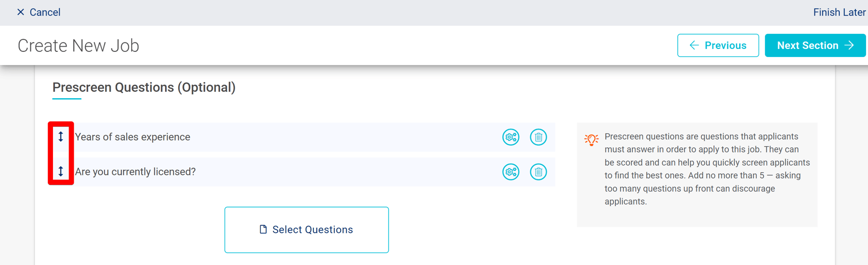Click the Prescreen Questions (Optional) heading
Screen dimensions: 868x265
click(x=144, y=87)
